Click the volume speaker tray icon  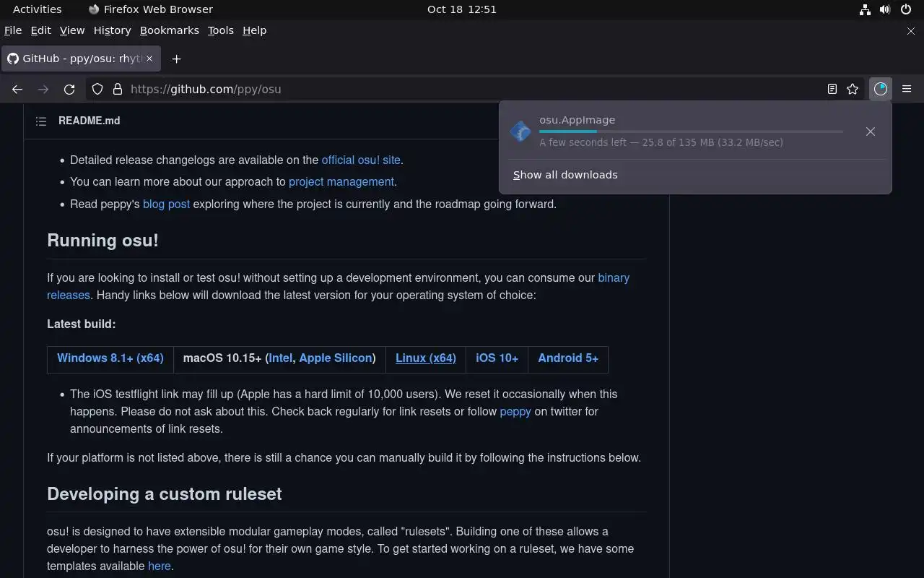(885, 9)
